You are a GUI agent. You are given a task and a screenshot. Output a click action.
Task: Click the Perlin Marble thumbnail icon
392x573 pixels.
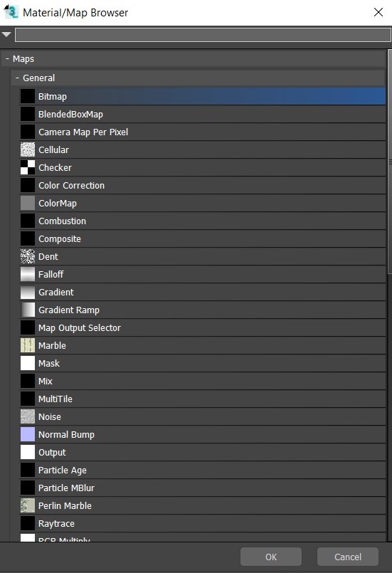pos(28,505)
